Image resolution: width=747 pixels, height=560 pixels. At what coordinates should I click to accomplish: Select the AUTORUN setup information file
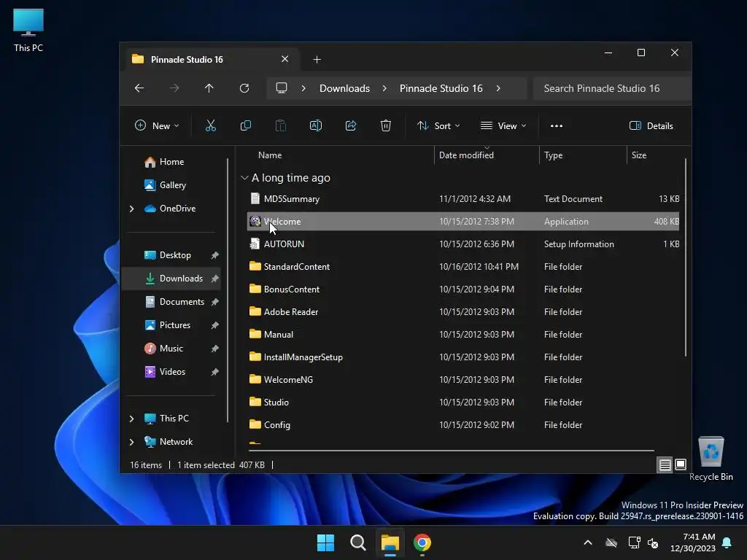(x=463, y=244)
